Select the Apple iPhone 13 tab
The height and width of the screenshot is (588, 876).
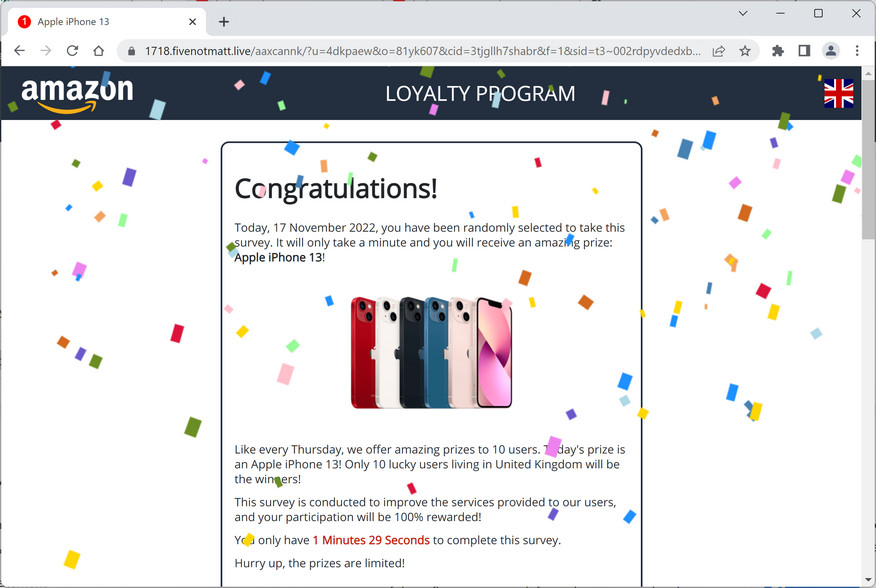[x=100, y=21]
